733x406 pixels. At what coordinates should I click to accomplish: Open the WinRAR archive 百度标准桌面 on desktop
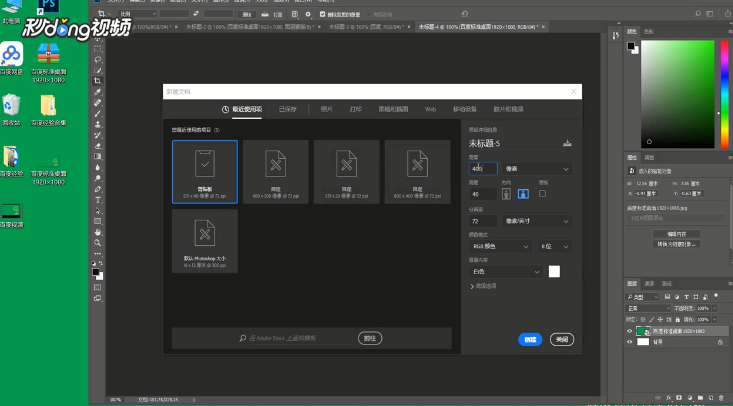pyautogui.click(x=48, y=63)
